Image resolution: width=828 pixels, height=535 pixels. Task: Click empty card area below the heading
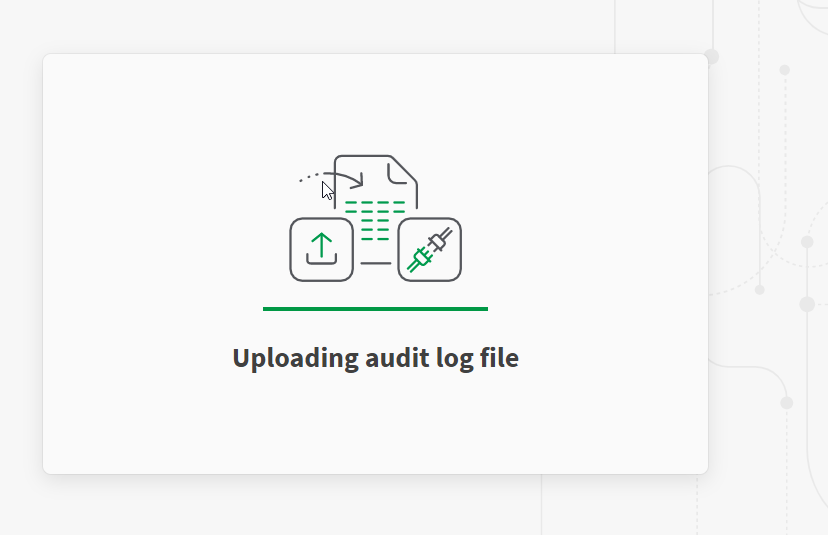coord(375,423)
